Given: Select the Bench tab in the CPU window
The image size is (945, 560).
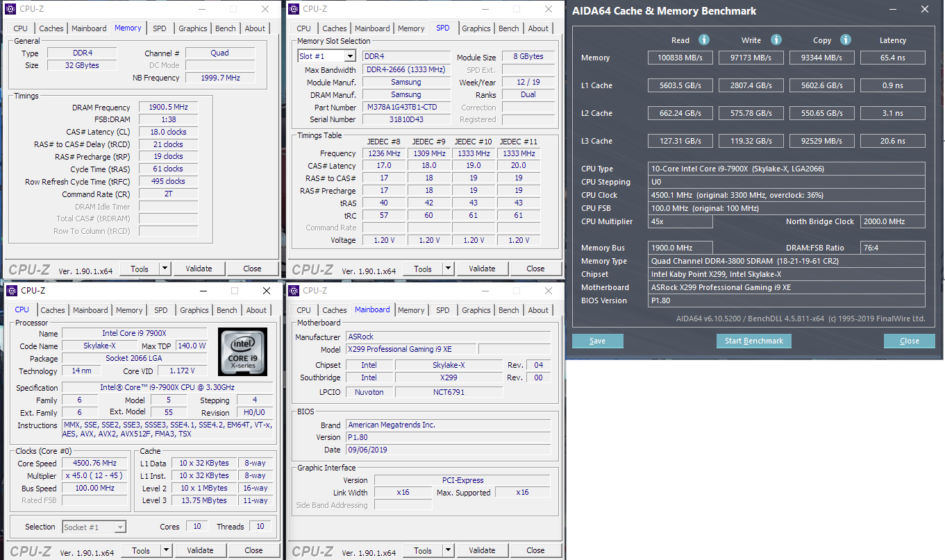Looking at the screenshot, I should click(x=227, y=310).
